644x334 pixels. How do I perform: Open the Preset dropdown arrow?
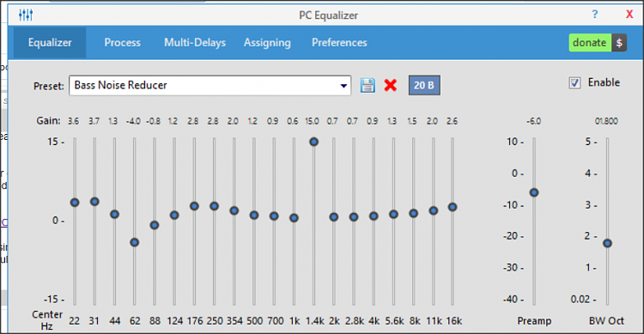pos(343,86)
